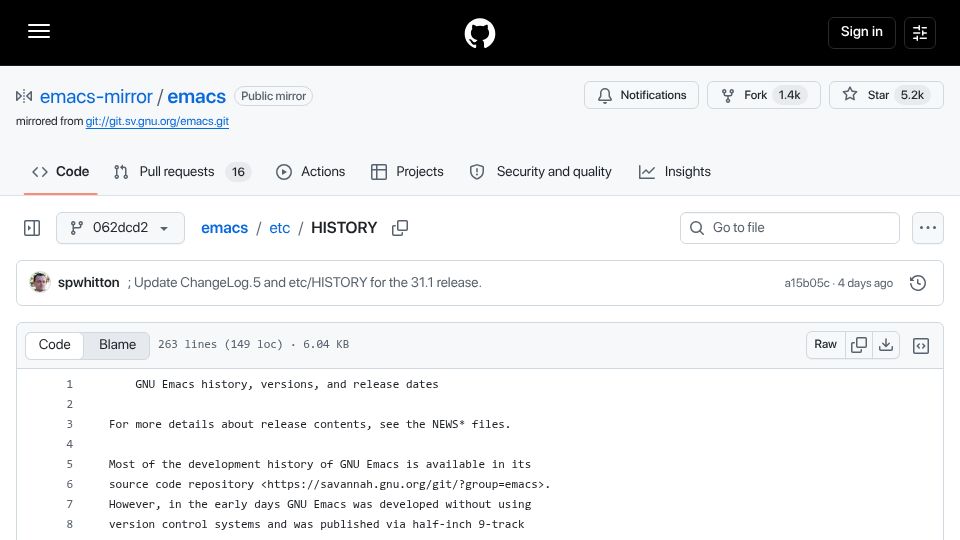
Task: Open spwhitton's avatar image
Action: pos(40,282)
